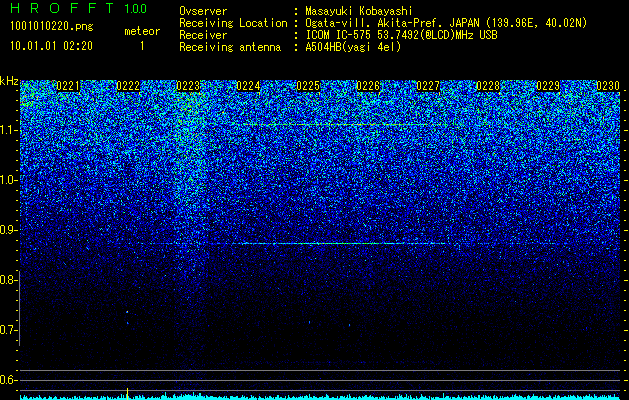The height and width of the screenshot is (400, 629).
Task: Click the 0.8 frequency axis label
Action: [9, 280]
